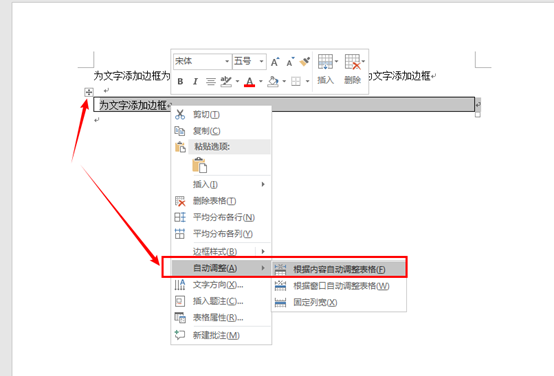Select 平均分布各列(Y) menu entry

(x=221, y=234)
